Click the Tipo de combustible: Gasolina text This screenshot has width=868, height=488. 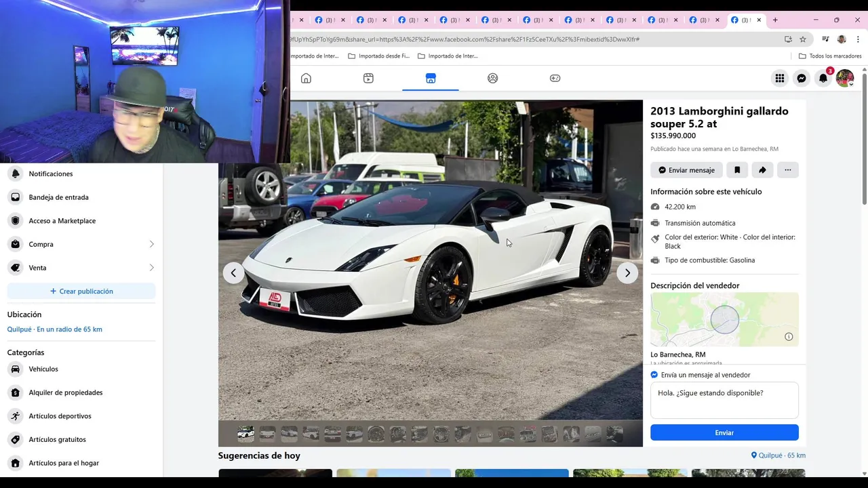pyautogui.click(x=709, y=260)
